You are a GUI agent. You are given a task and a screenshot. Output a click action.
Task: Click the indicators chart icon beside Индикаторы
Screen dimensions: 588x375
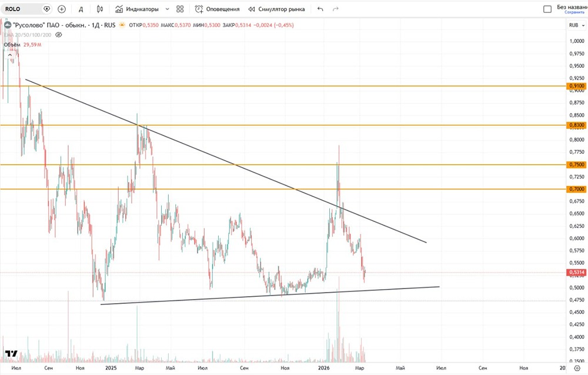click(119, 9)
